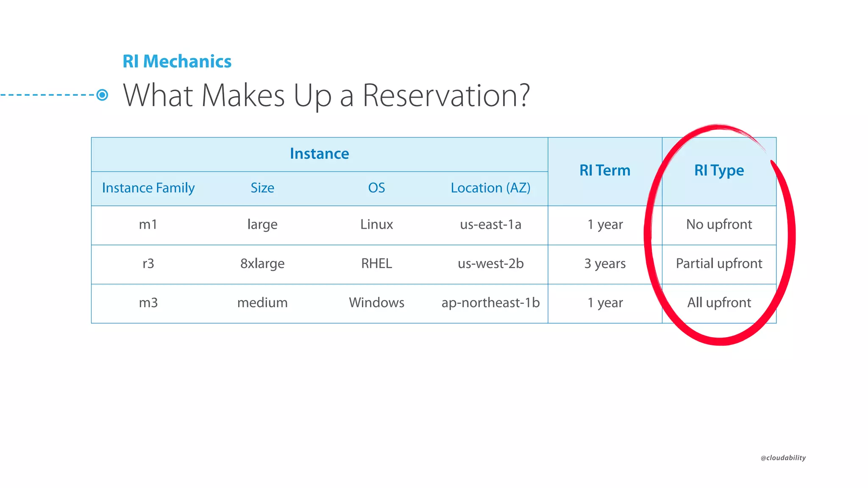Click the 'Instance Family' column header

(x=148, y=188)
